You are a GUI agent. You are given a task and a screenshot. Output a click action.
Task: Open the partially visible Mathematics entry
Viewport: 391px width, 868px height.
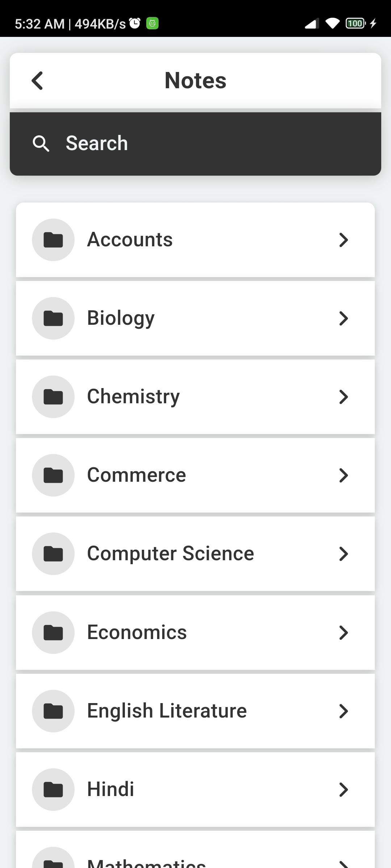coord(195,850)
